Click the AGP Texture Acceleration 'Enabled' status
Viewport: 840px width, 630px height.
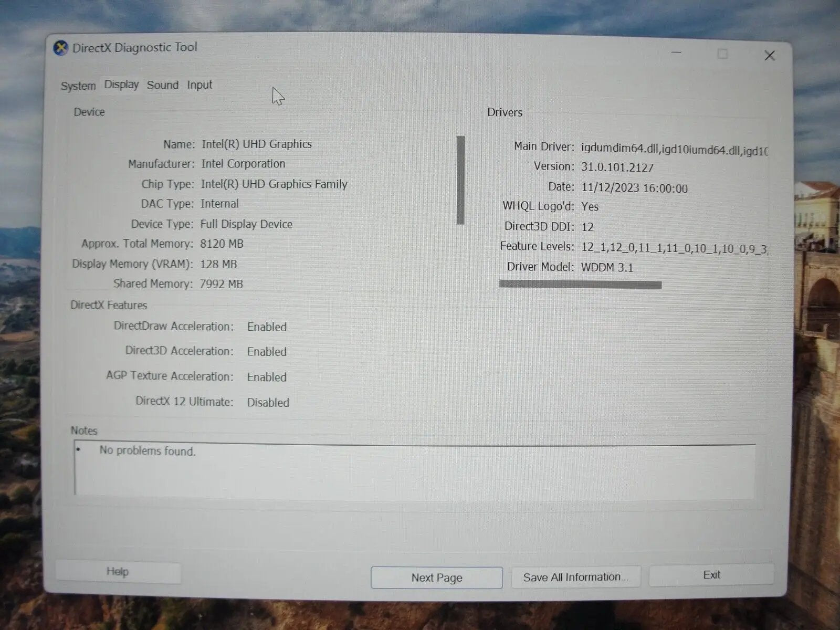pyautogui.click(x=267, y=377)
